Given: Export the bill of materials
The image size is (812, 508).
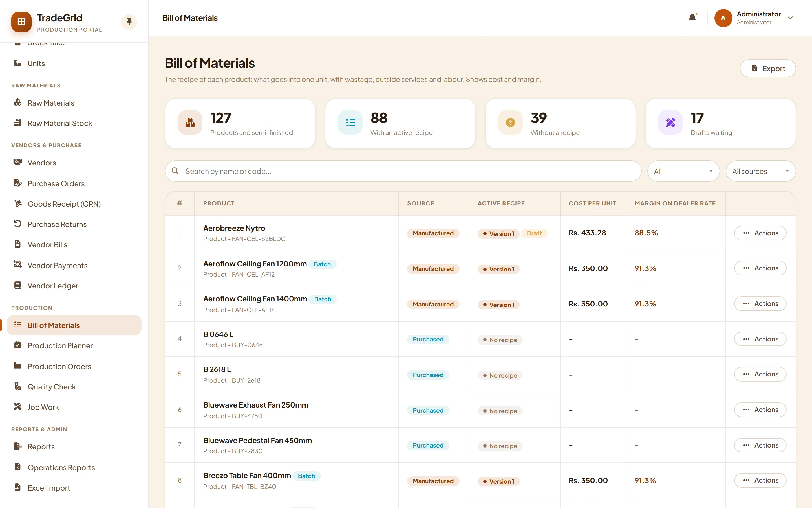Looking at the screenshot, I should 768,69.
